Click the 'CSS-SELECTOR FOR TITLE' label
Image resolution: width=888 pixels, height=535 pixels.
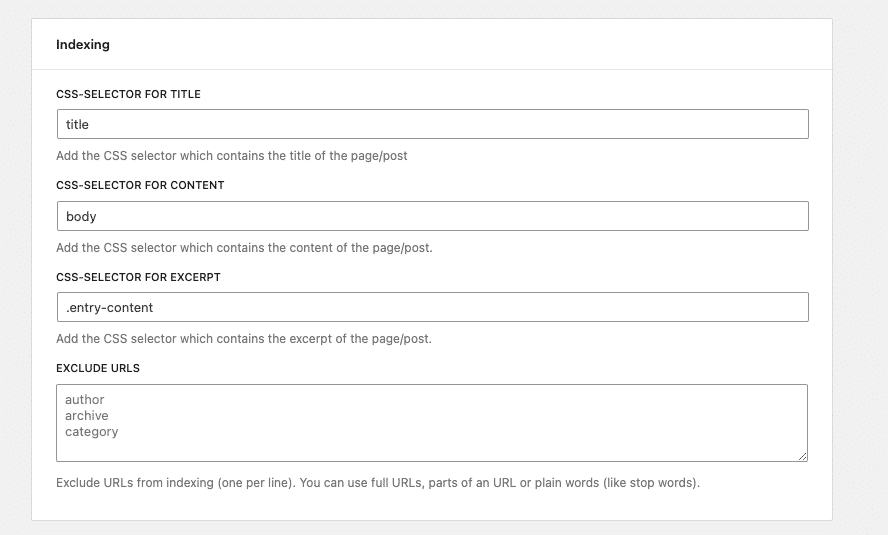pos(128,94)
